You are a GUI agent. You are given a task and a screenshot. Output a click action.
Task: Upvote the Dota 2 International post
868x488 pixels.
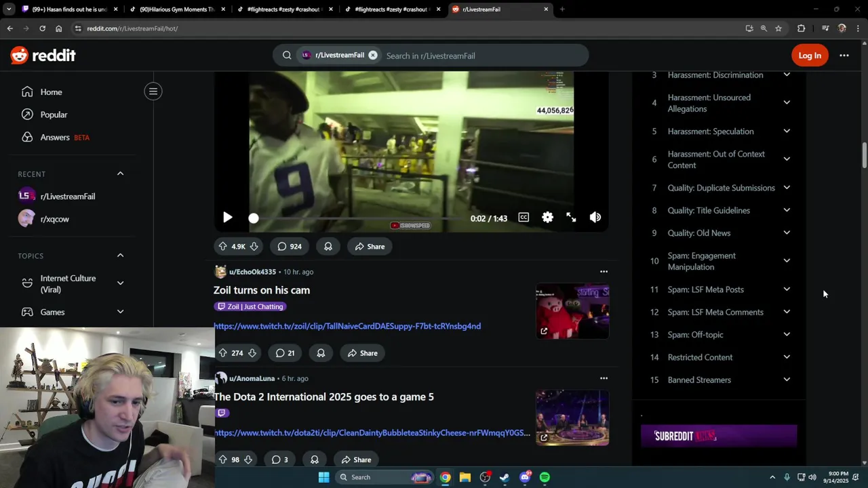coord(222,460)
